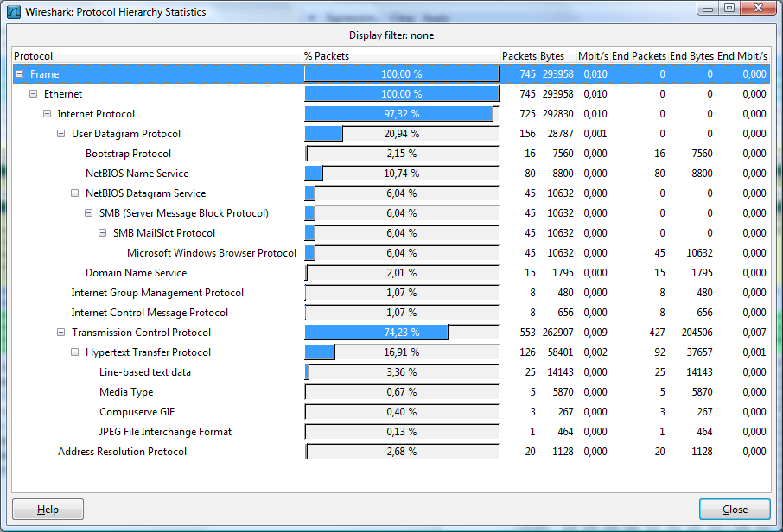This screenshot has width=783, height=532.
Task: Open the Help button
Action: coord(48,509)
